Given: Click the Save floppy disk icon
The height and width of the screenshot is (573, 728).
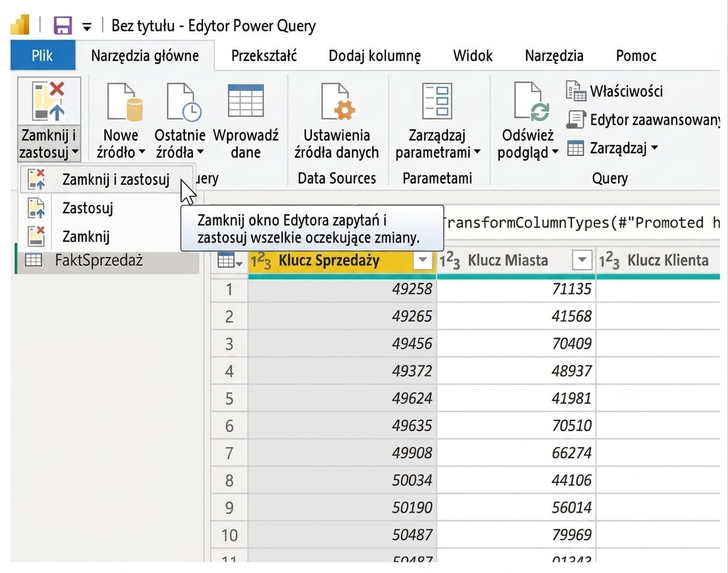Looking at the screenshot, I should (x=63, y=26).
